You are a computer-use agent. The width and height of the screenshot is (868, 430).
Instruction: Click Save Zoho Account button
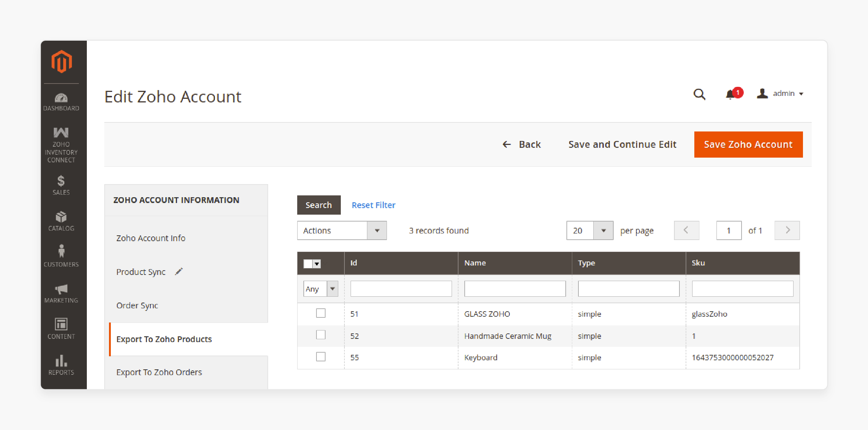point(748,145)
